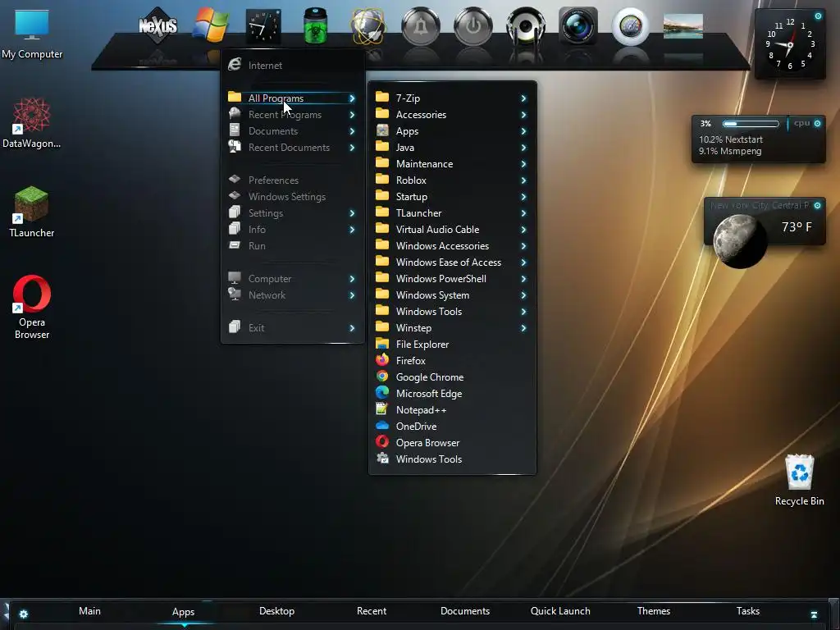Open the Accessories programs folder
This screenshot has height=630, width=840.
pyautogui.click(x=452, y=115)
